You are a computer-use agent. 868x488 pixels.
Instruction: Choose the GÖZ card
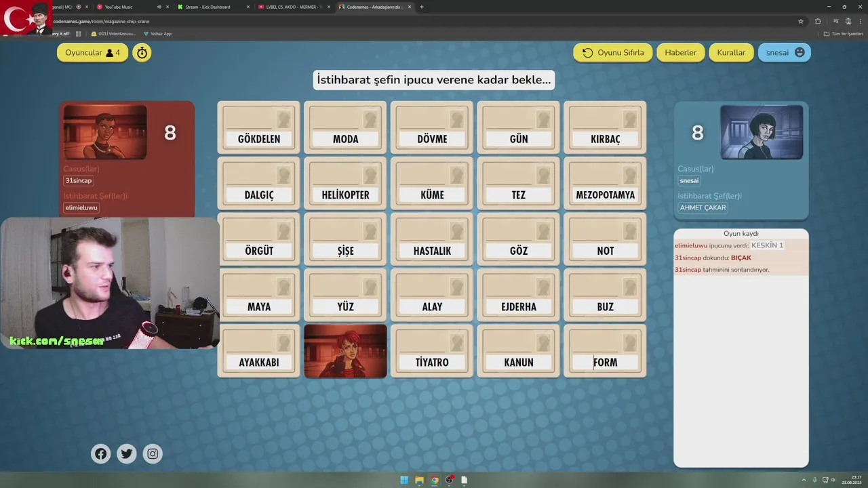519,239
